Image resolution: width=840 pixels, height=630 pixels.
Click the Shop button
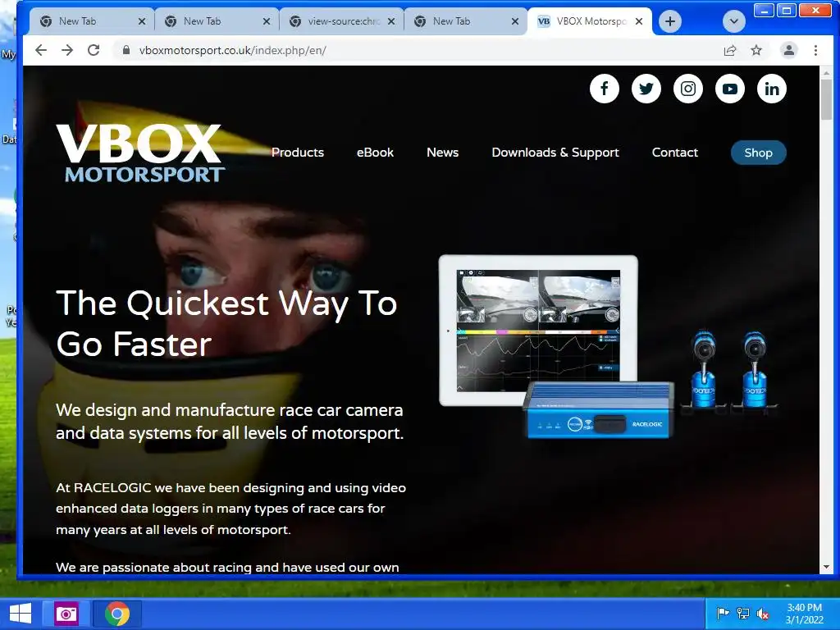pyautogui.click(x=758, y=153)
